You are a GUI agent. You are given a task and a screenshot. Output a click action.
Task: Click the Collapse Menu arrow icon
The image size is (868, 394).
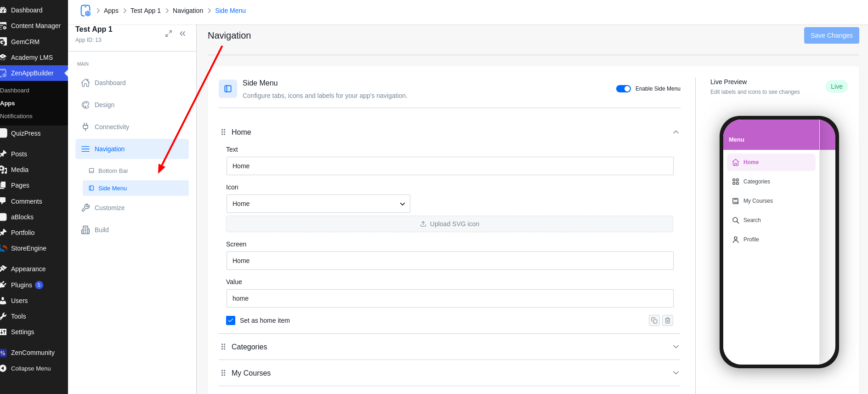(3, 369)
